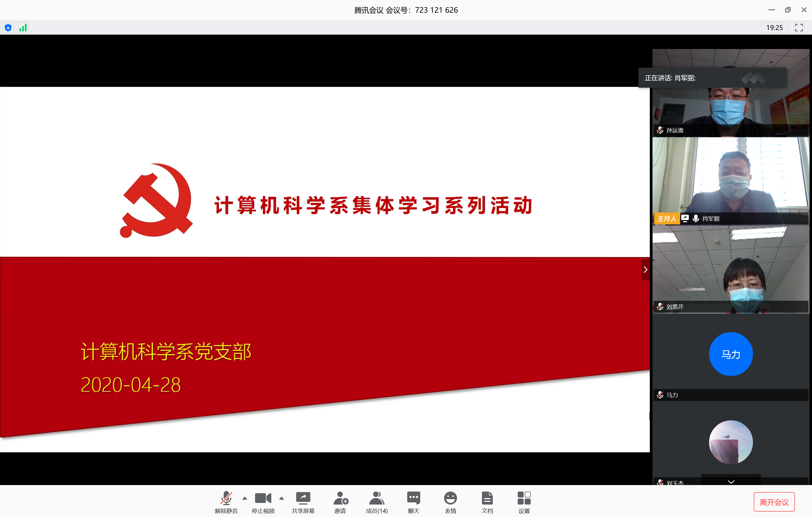Open the 设置 settings
Screen dimensions: 812x517
[x=524, y=502]
